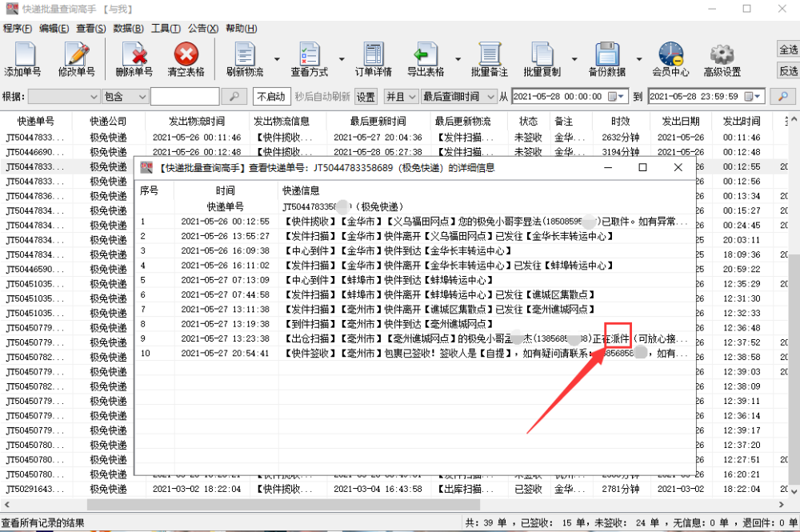Click the 反选 invert selection button
The image size is (800, 532).
788,71
